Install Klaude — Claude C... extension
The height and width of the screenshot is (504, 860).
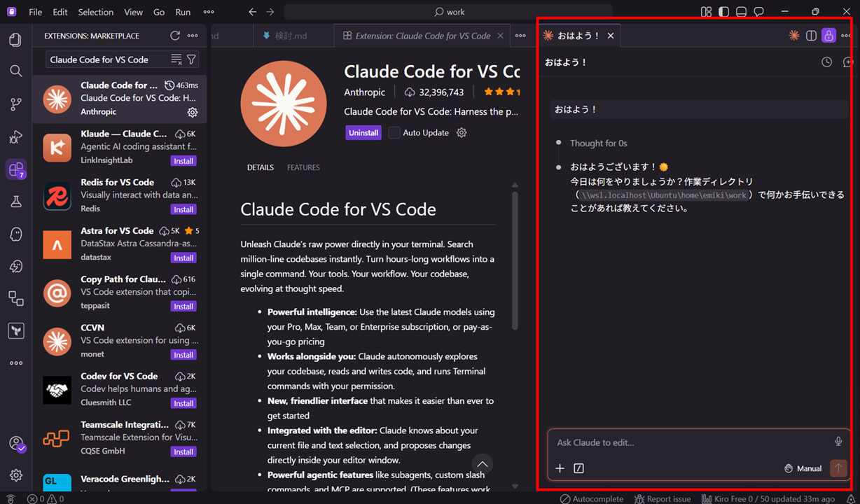coord(183,161)
